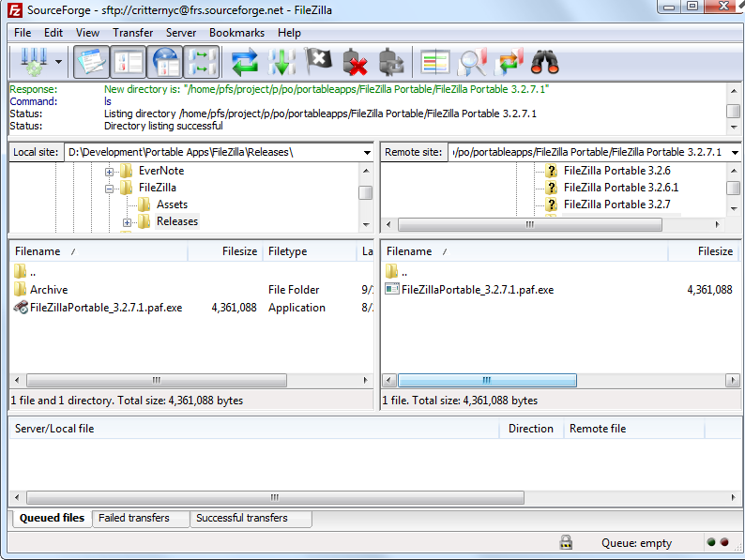Open the Bookmarks menu
This screenshot has width=745, height=560.
(236, 33)
